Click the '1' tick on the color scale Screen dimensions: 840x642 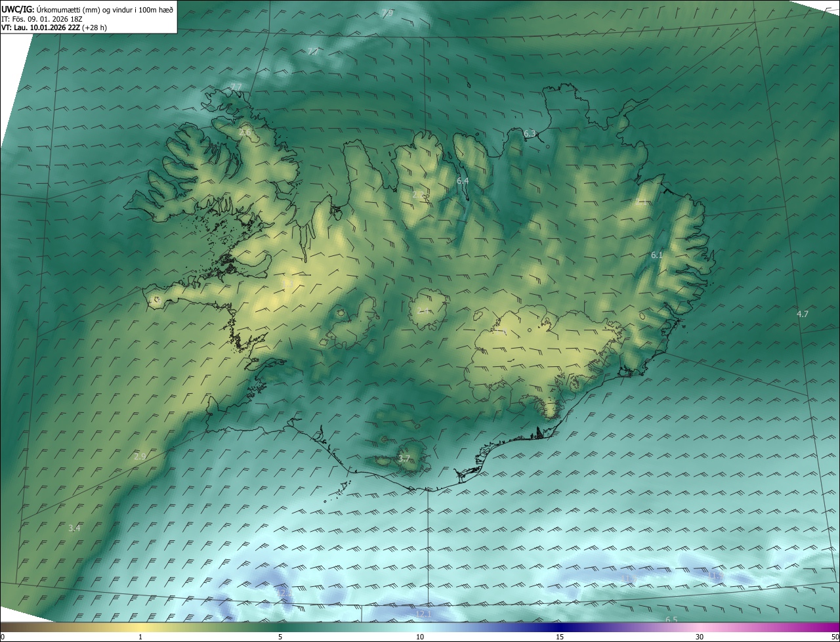click(141, 637)
